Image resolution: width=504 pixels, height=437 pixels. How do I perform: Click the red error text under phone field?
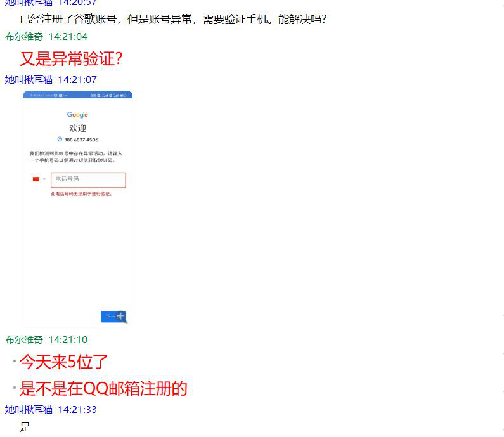tap(81, 194)
